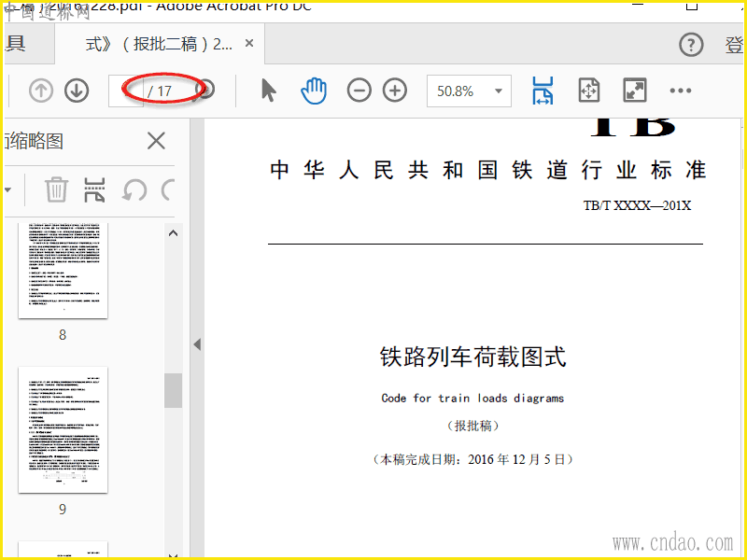Image resolution: width=747 pixels, height=560 pixels.
Task: Switch to the 报批二稿 document tab
Action: tap(160, 44)
